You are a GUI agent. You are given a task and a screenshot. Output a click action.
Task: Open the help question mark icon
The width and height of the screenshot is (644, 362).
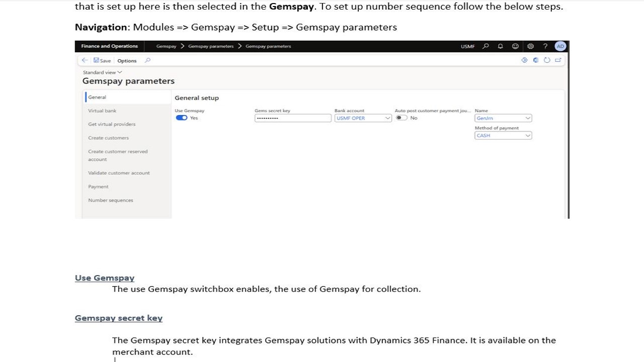(x=545, y=46)
